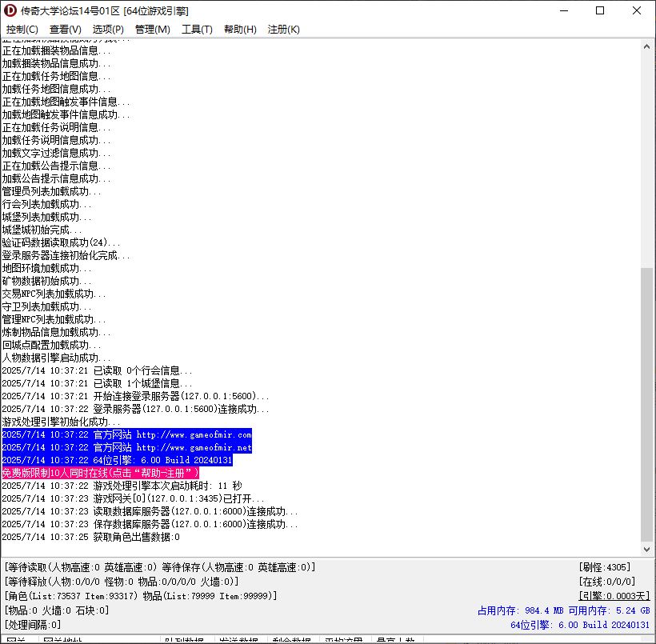656x644 pixels.
Task: Click log line 守卫列表加载成功
Action: click(x=47, y=306)
